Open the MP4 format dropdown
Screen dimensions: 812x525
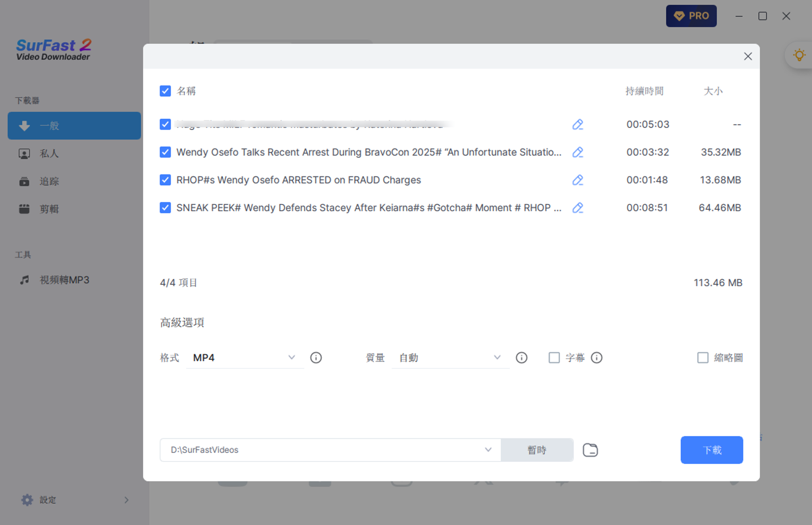[244, 358]
